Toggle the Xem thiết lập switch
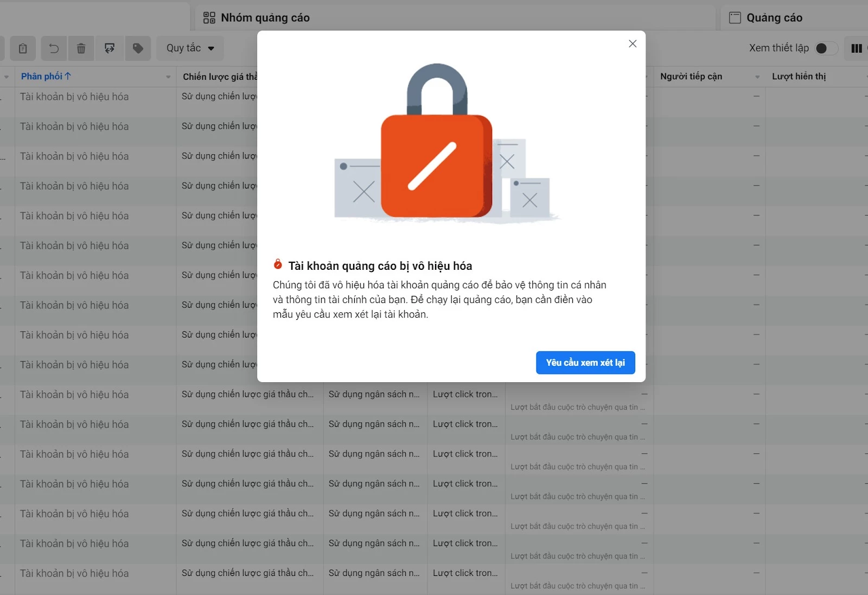The height and width of the screenshot is (595, 868). click(x=826, y=48)
